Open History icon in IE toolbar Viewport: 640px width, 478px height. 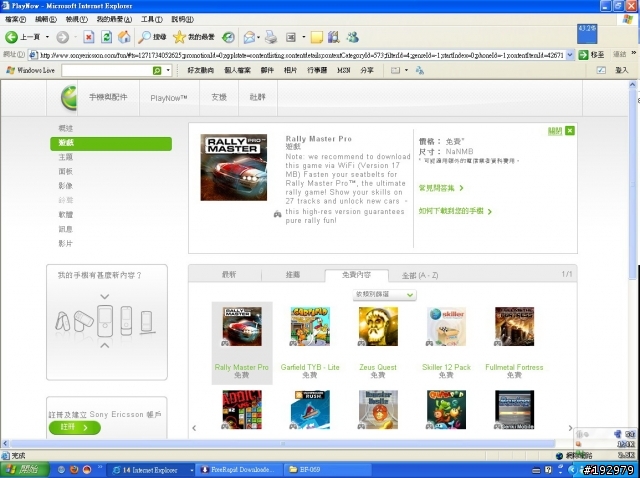[x=228, y=37]
